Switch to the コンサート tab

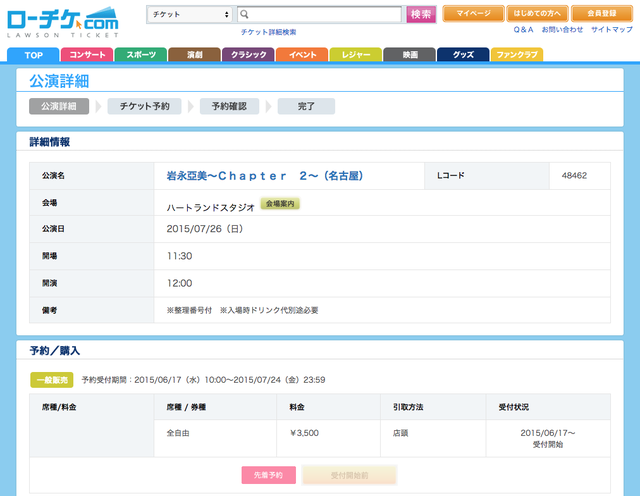pos(87,55)
